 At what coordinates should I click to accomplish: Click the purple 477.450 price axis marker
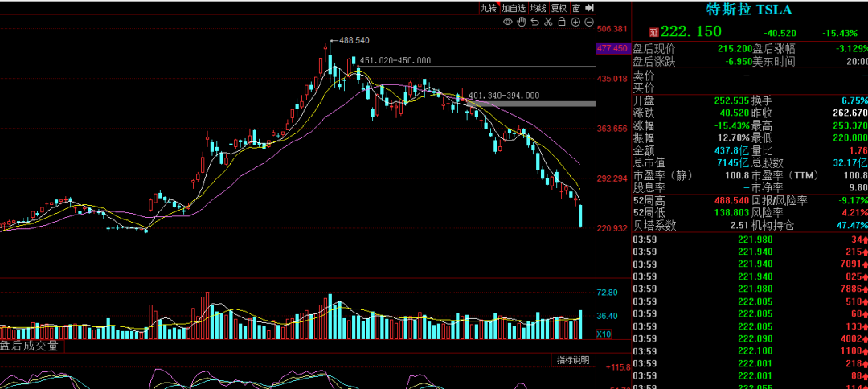coord(612,49)
